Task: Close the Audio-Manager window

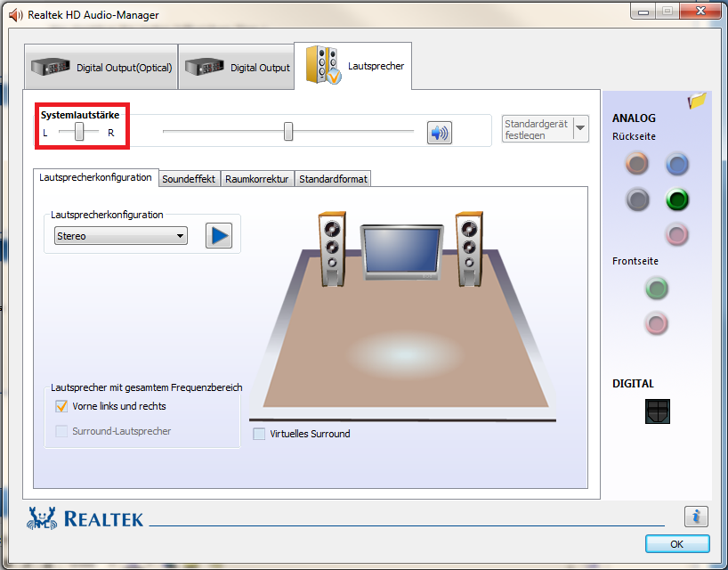Action: 700,11
